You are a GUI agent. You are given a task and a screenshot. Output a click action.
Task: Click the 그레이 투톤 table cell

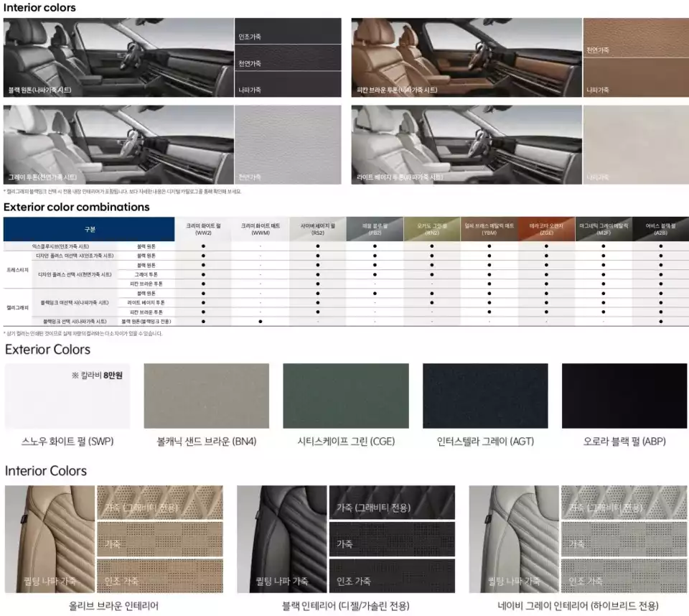pos(146,274)
